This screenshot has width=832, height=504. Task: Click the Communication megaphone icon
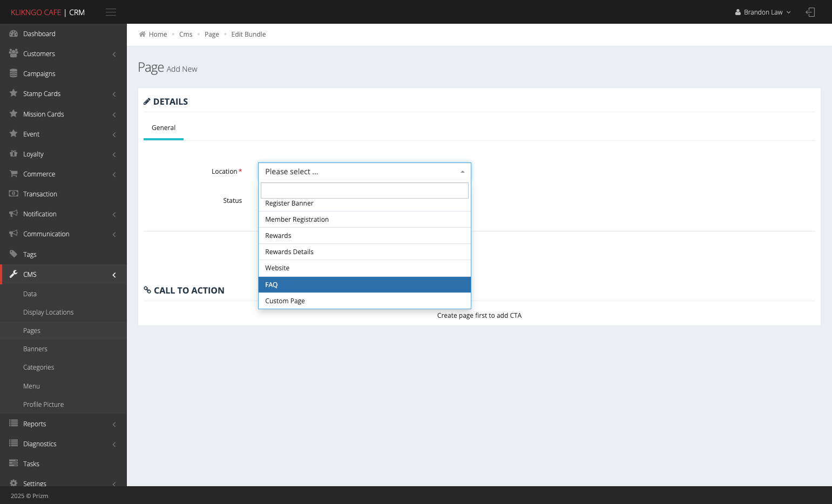[x=13, y=234]
